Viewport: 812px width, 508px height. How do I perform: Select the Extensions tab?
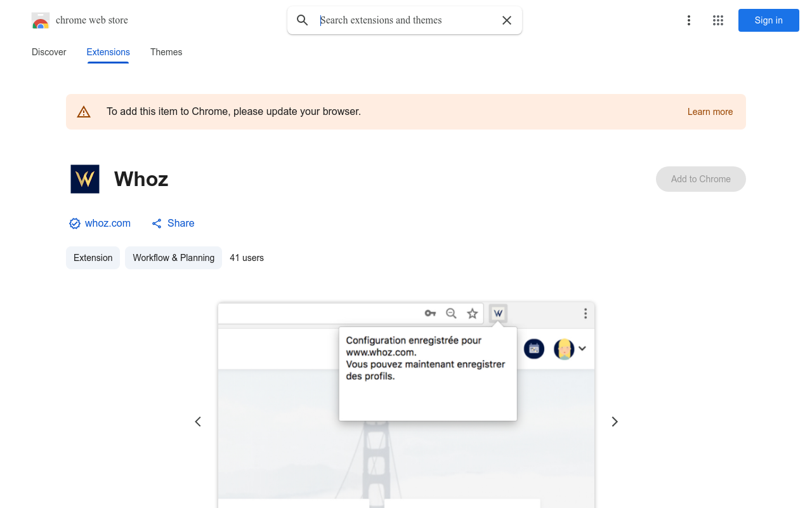point(108,52)
